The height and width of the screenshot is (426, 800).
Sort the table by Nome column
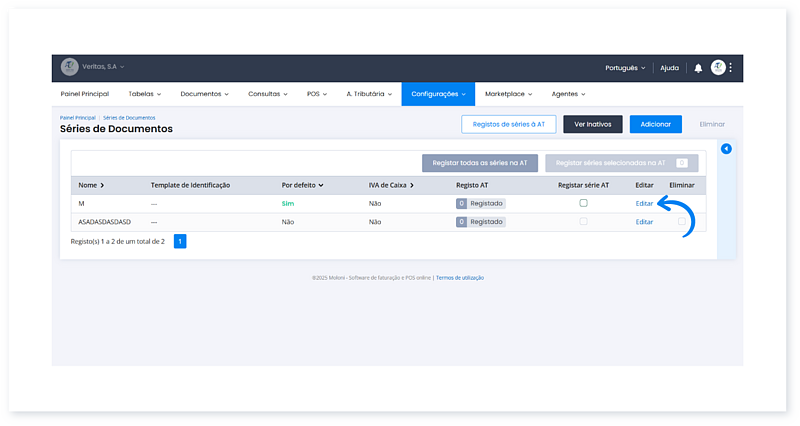pyautogui.click(x=91, y=185)
